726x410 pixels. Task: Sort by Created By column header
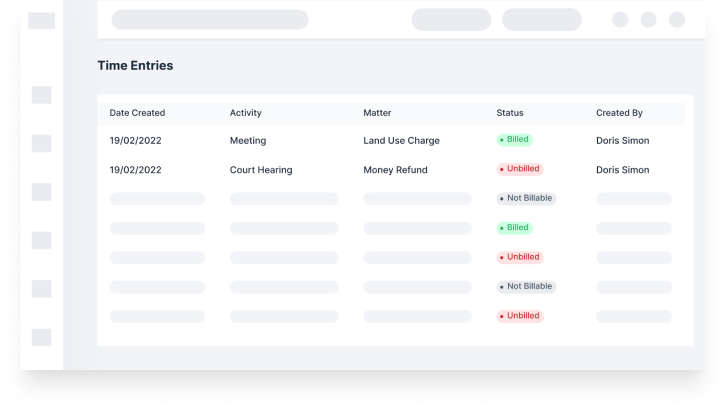[619, 113]
